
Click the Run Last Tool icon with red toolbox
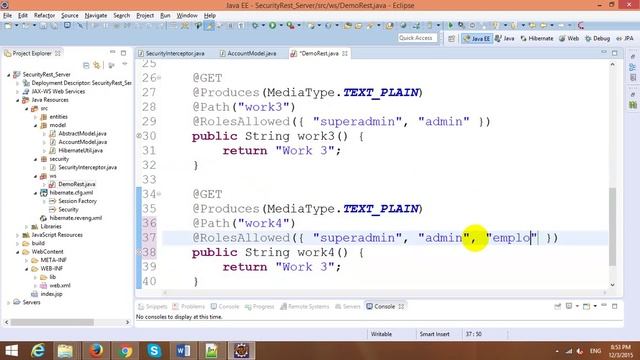point(290,26)
